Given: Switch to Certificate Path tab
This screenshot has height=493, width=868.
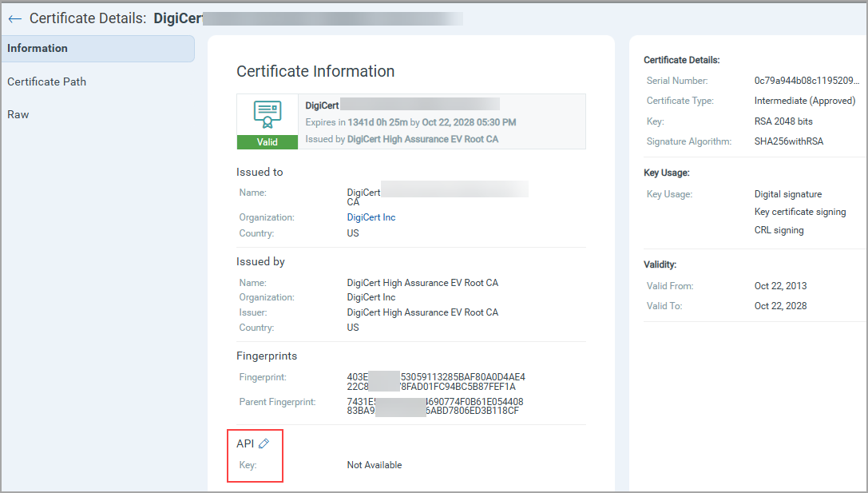Looking at the screenshot, I should 46,82.
